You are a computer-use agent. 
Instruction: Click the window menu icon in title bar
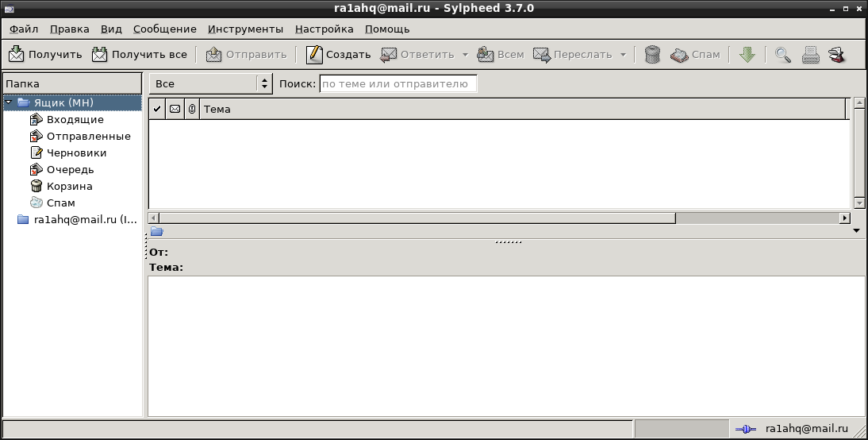tap(9, 8)
